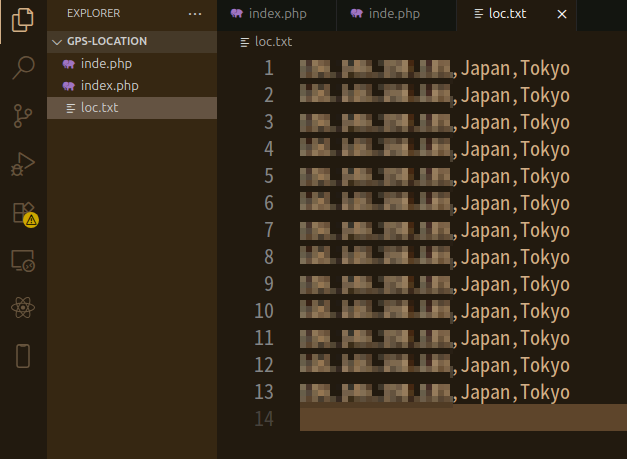This screenshot has height=459, width=627.
Task: Click the loc.txt breadcrumb above editor
Action: pyautogui.click(x=273, y=42)
